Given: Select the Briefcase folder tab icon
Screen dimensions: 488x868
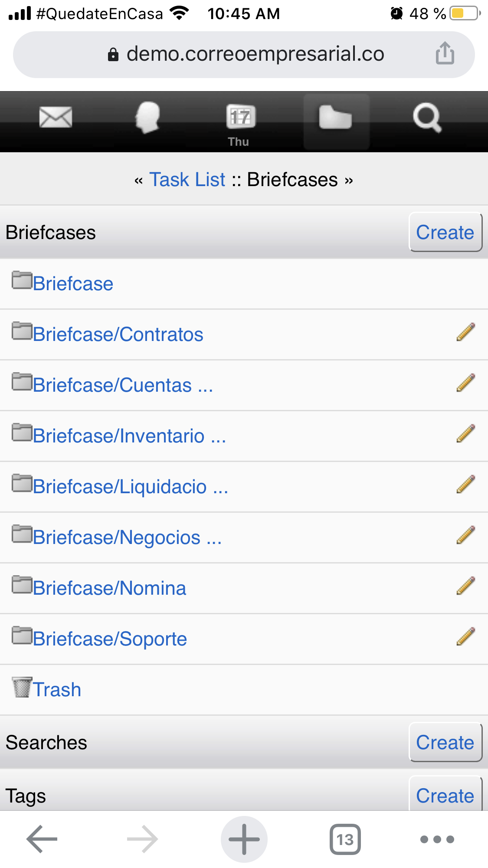Looking at the screenshot, I should 335,118.
